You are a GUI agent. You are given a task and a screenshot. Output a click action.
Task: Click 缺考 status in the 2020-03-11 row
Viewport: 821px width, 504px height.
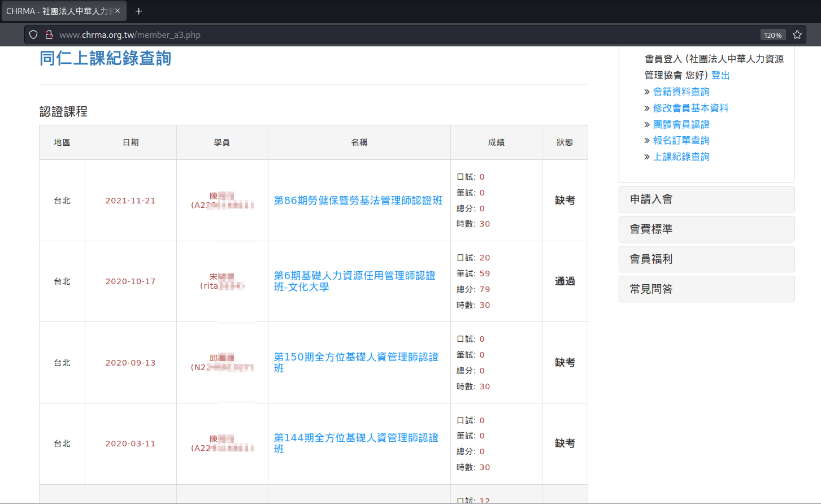565,444
